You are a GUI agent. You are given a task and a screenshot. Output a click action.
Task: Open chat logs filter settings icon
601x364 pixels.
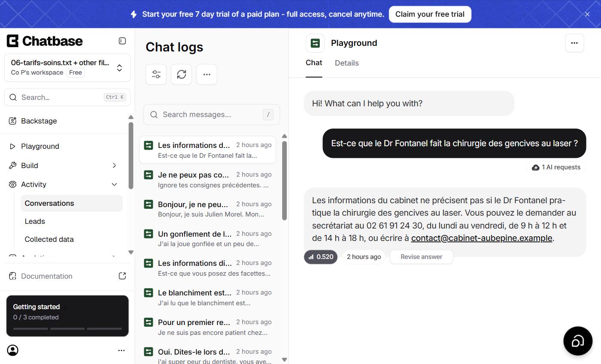coord(156,74)
